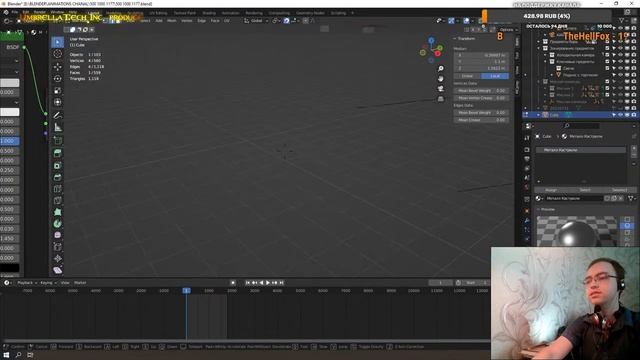Select the Bevel tool
Screen dimensions: 640x360
[x=58, y=177]
